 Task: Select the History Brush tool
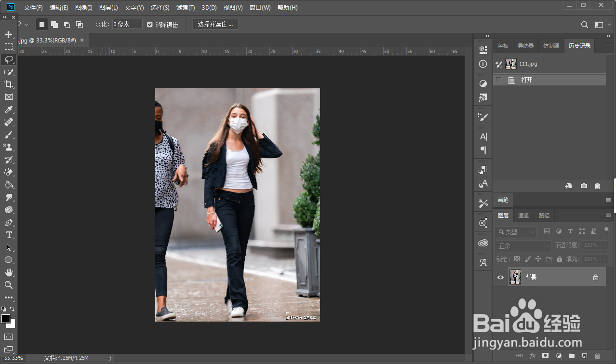pos(9,160)
